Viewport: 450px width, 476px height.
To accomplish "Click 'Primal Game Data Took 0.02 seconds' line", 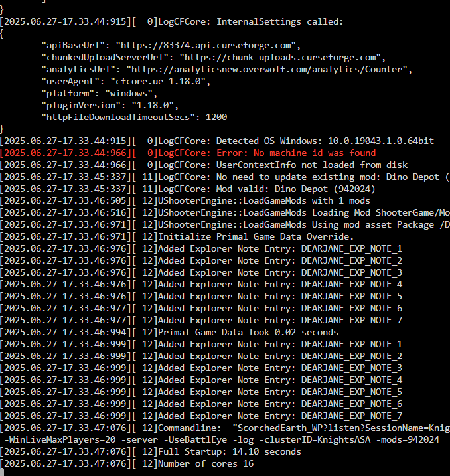I will 169,333.
